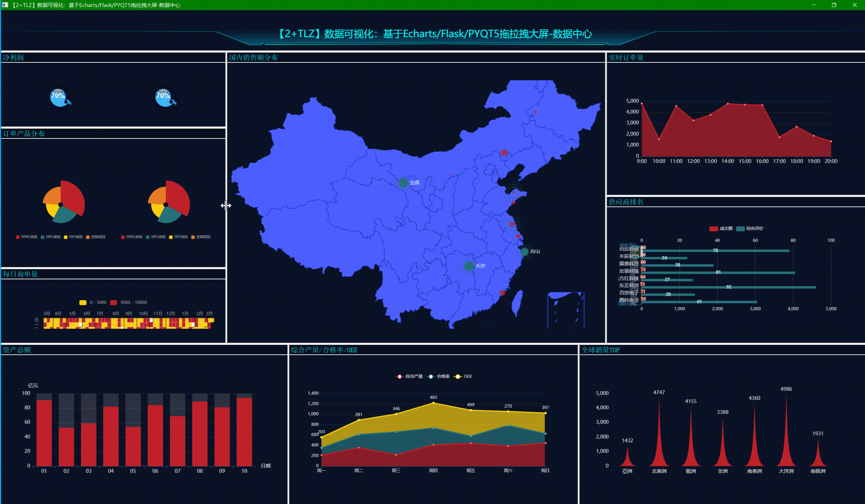Viewport: 865px width, 504px height.
Task: Open application title bar menu
Action: 6,5
